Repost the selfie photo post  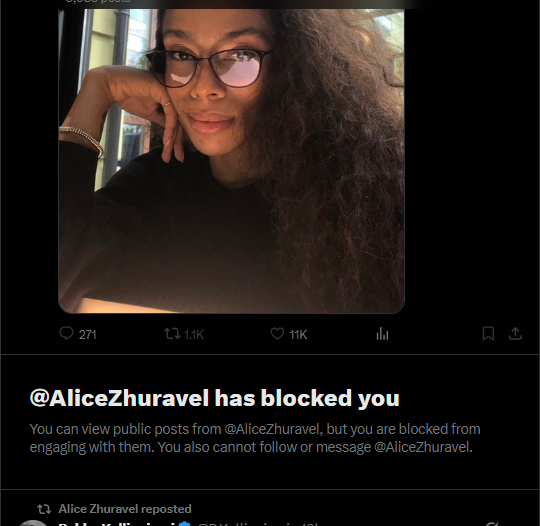click(x=172, y=333)
